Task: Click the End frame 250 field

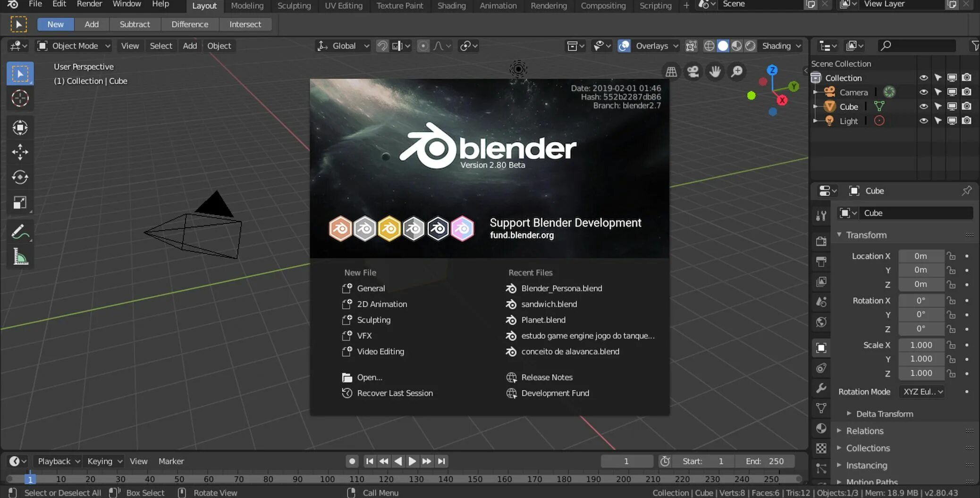Action: click(x=765, y=461)
